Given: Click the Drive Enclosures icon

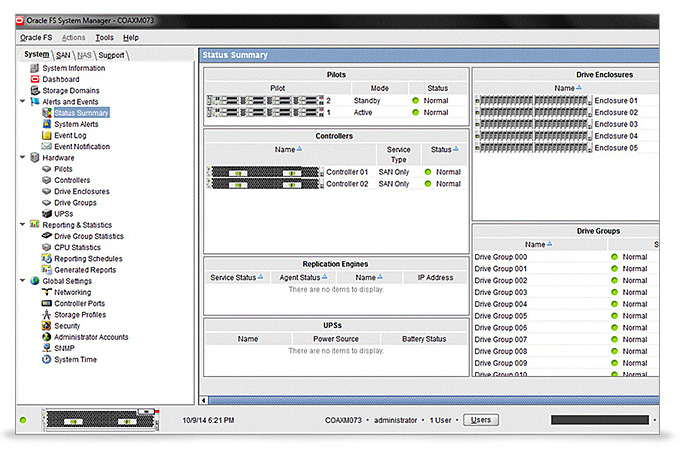Looking at the screenshot, I should (47, 191).
